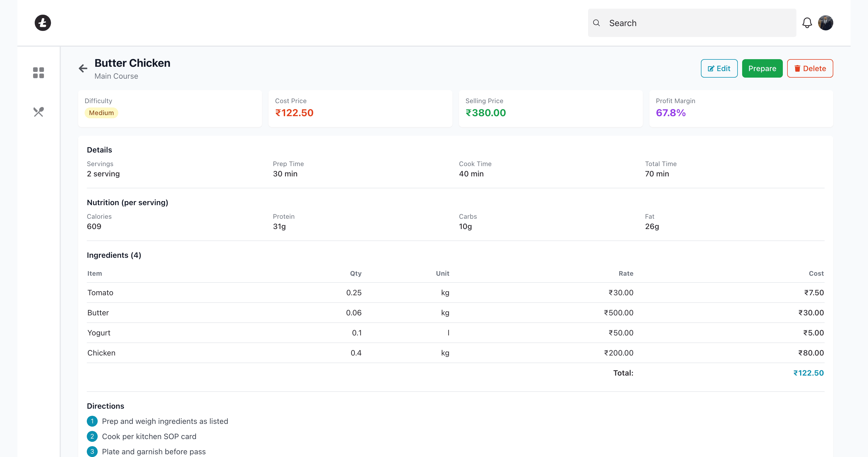This screenshot has height=457, width=868.
Task: Click the '70 min' total time
Action: point(657,174)
